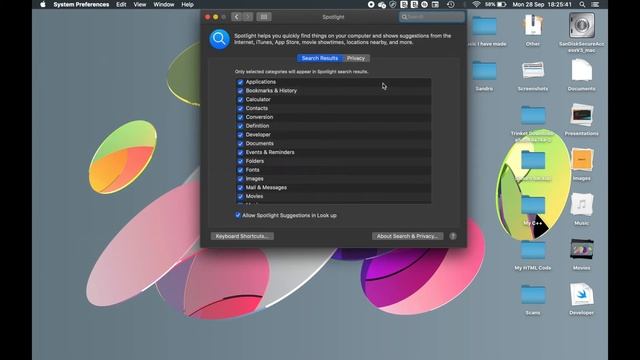
Task: Open the Images stack on the desktop
Action: 582,160
